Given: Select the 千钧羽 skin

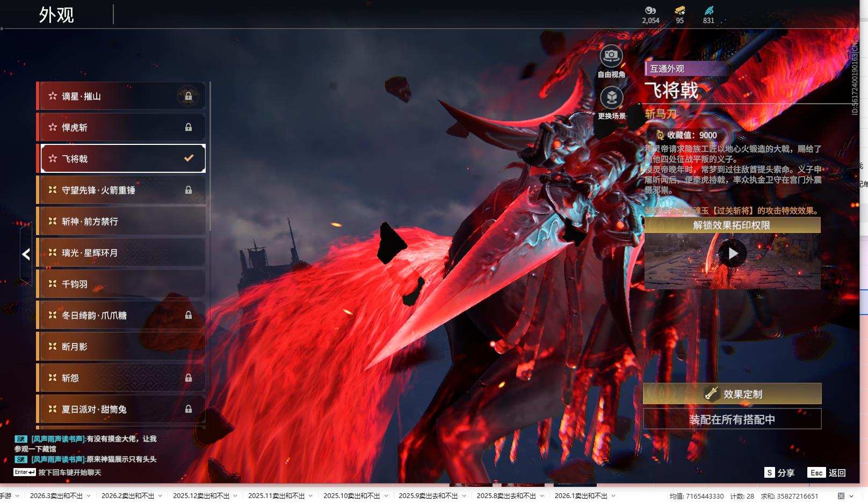Looking at the screenshot, I should click(x=121, y=283).
